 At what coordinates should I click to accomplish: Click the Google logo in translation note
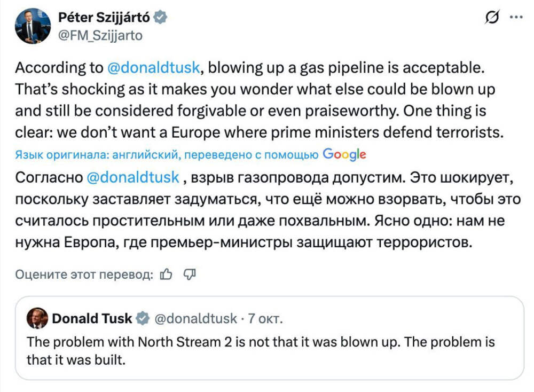pyautogui.click(x=344, y=155)
